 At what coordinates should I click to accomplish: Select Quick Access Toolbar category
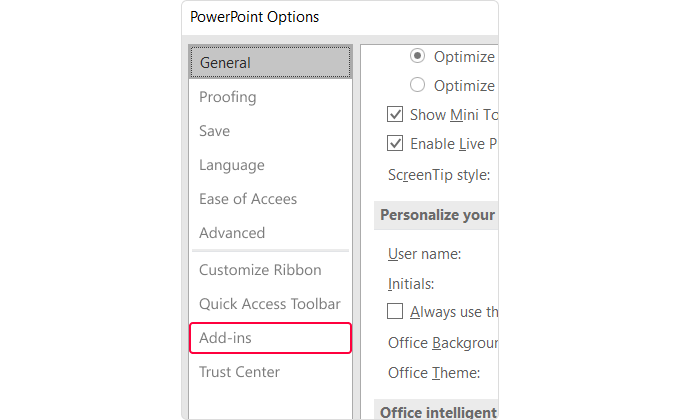(x=270, y=304)
